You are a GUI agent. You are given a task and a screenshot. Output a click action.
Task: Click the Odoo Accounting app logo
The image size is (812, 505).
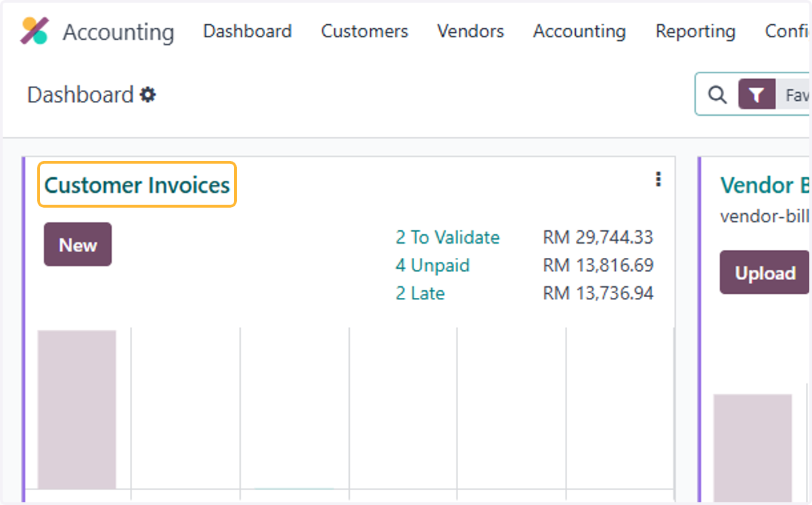click(x=35, y=31)
